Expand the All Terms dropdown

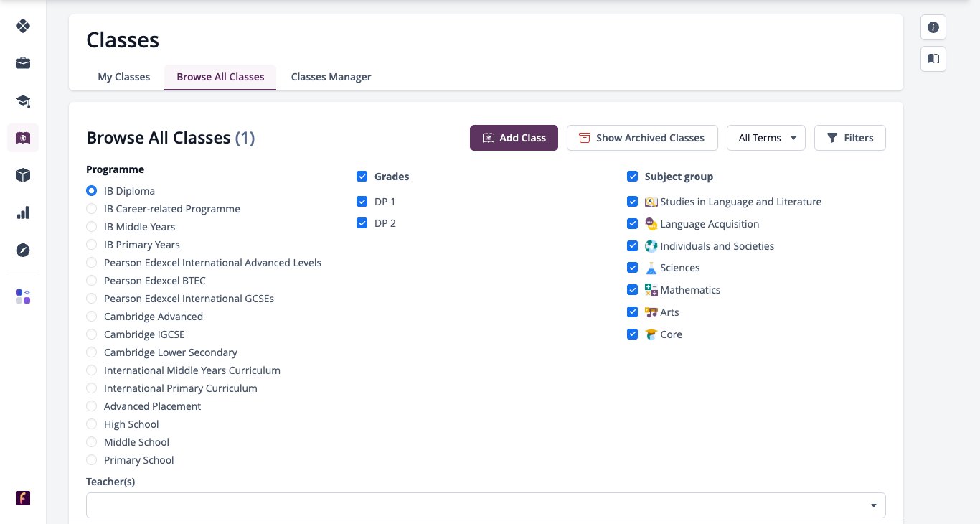[x=766, y=138]
